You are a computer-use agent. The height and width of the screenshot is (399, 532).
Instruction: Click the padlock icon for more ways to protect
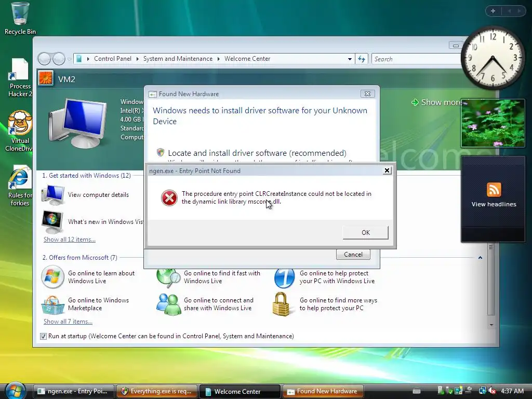click(281, 304)
